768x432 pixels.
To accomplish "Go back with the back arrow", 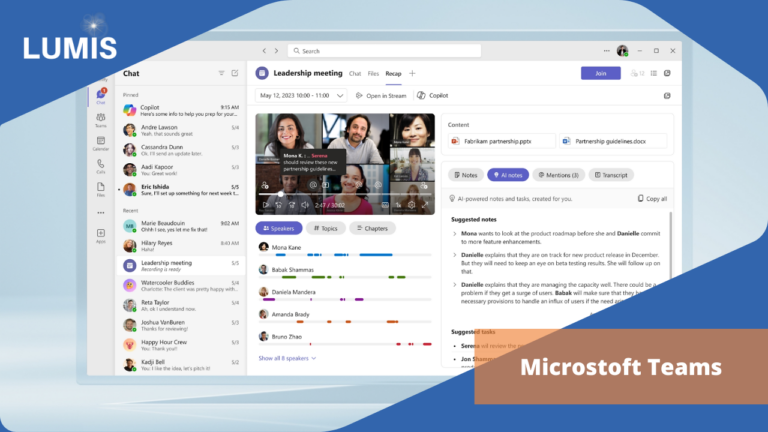I will pyautogui.click(x=264, y=50).
